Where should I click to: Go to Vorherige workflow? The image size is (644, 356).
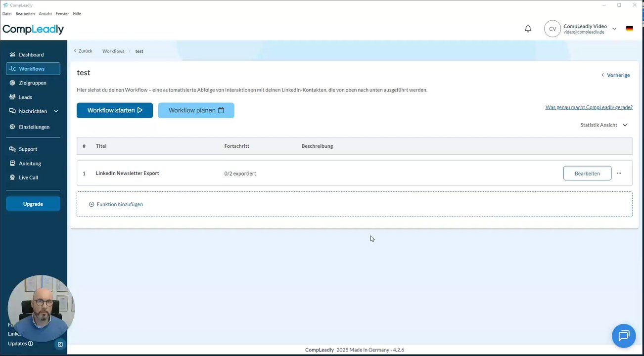pos(615,75)
